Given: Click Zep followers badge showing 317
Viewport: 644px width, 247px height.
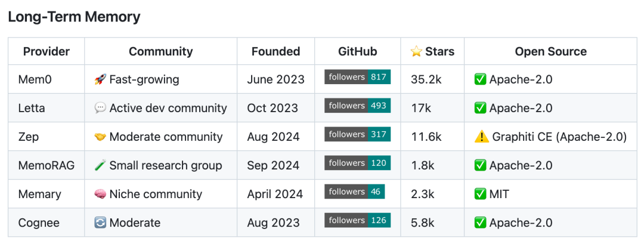Looking at the screenshot, I should pos(357,134).
